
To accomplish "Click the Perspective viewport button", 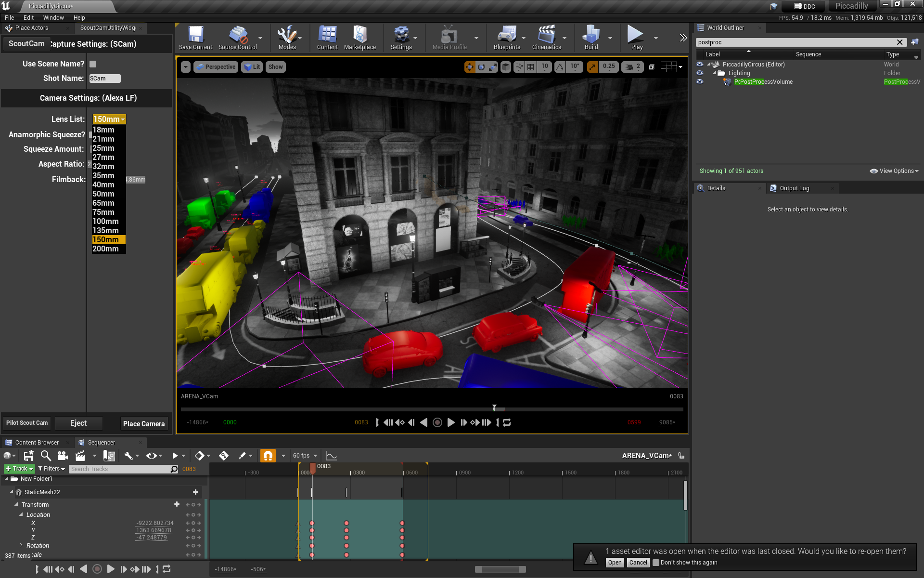I will pos(215,67).
